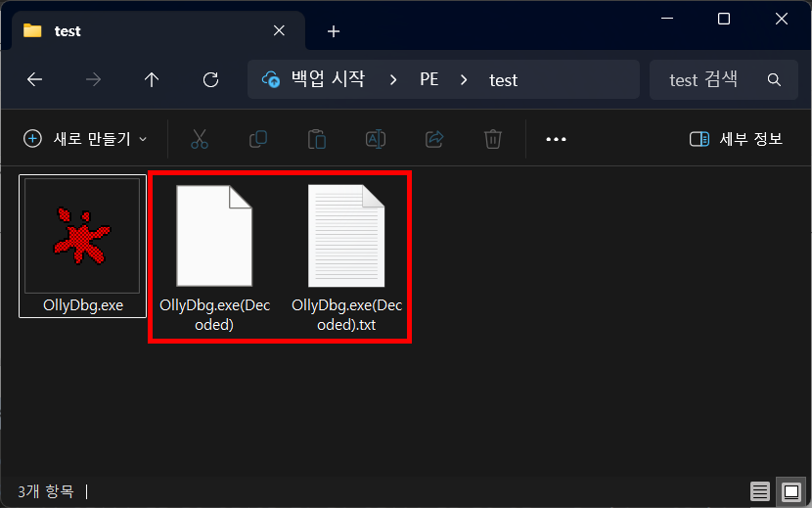
Task: Minimize the File Explorer window
Action: (667, 19)
